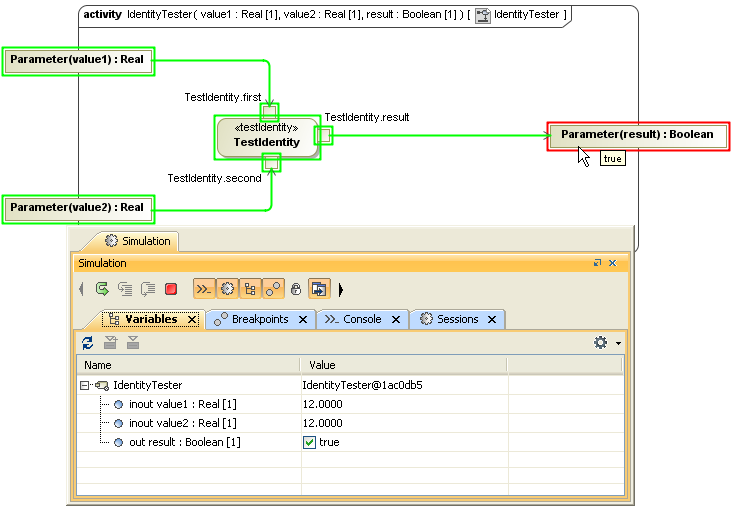734x510 pixels.
Task: Expand the toolbar's right overflow arrow
Action: pos(341,289)
